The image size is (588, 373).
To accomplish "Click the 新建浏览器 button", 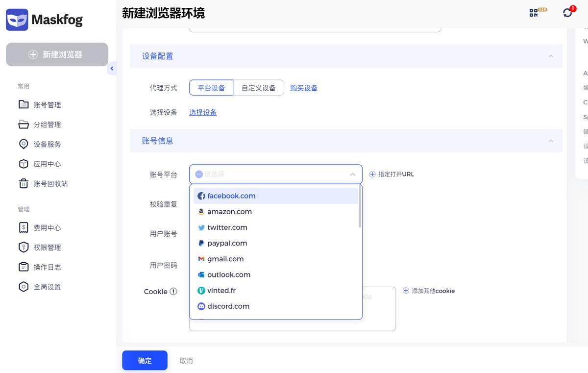I will [57, 54].
